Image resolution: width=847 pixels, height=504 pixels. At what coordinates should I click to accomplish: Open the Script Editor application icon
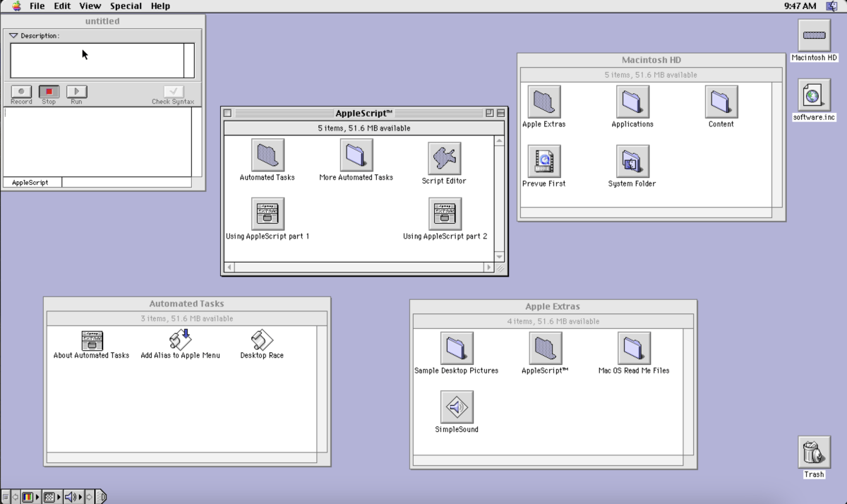pyautogui.click(x=445, y=158)
